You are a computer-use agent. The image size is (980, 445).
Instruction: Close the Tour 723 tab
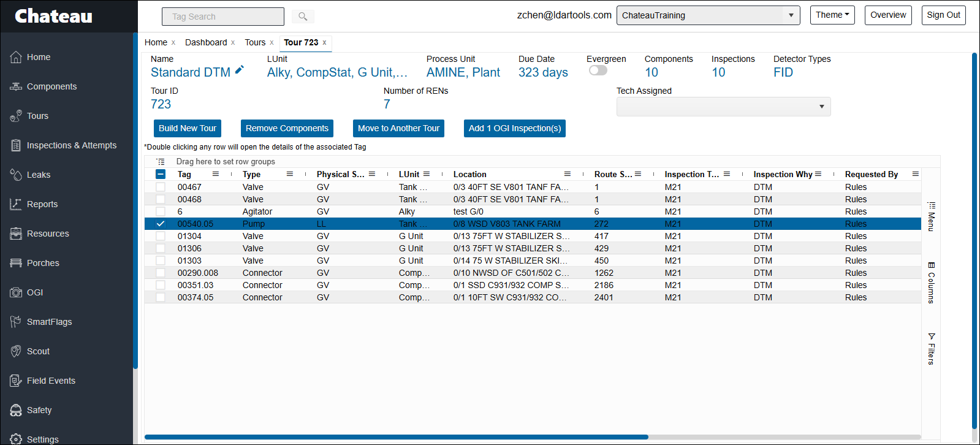point(324,42)
